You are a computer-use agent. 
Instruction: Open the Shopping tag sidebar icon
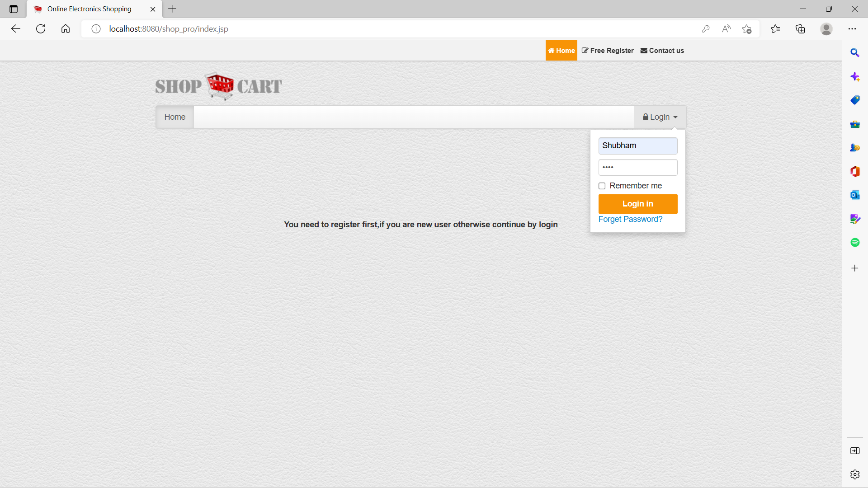[x=854, y=100]
